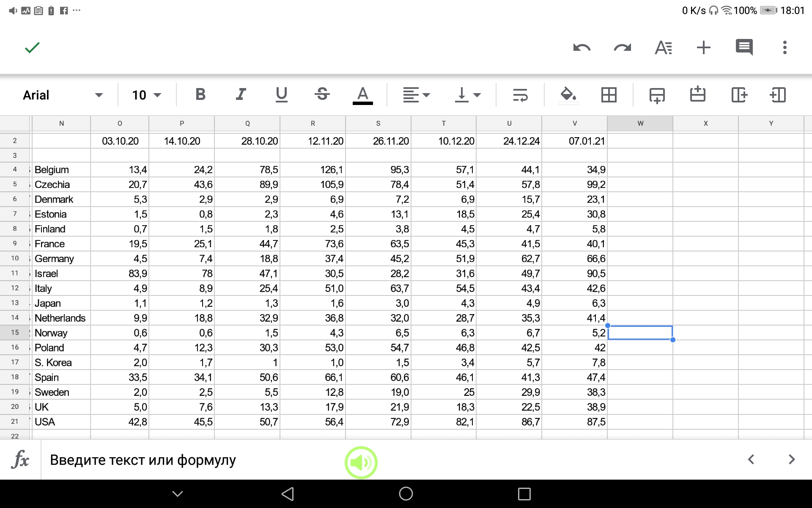Viewport: 812px width, 508px height.
Task: Toggle underline formatting
Action: (281, 94)
